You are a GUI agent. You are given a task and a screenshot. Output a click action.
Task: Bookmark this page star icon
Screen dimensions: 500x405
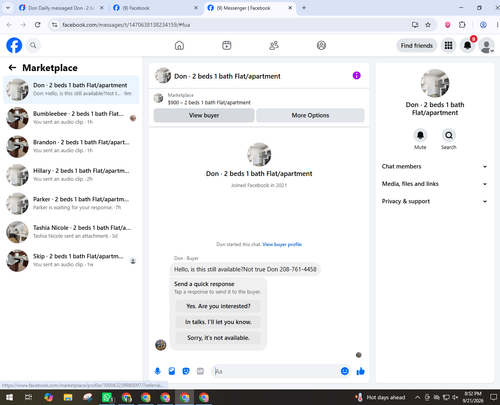click(x=428, y=25)
